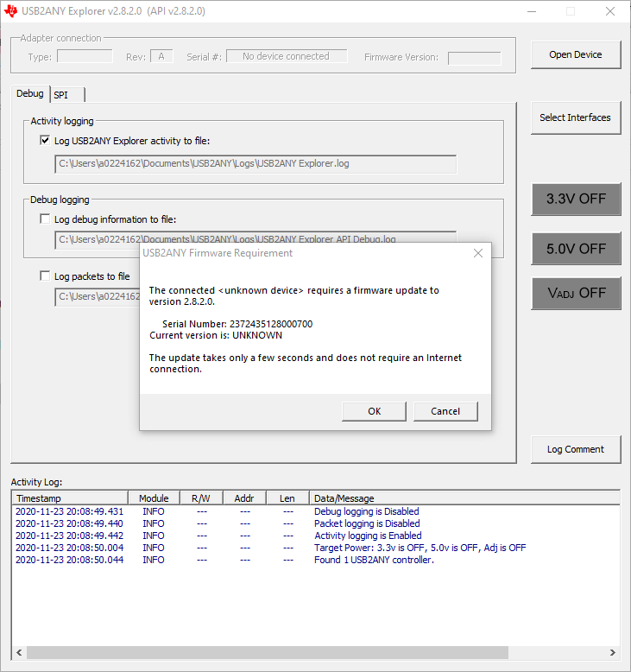Close the USB2ANY Explorer main window
This screenshot has width=631, height=672.
(x=610, y=11)
